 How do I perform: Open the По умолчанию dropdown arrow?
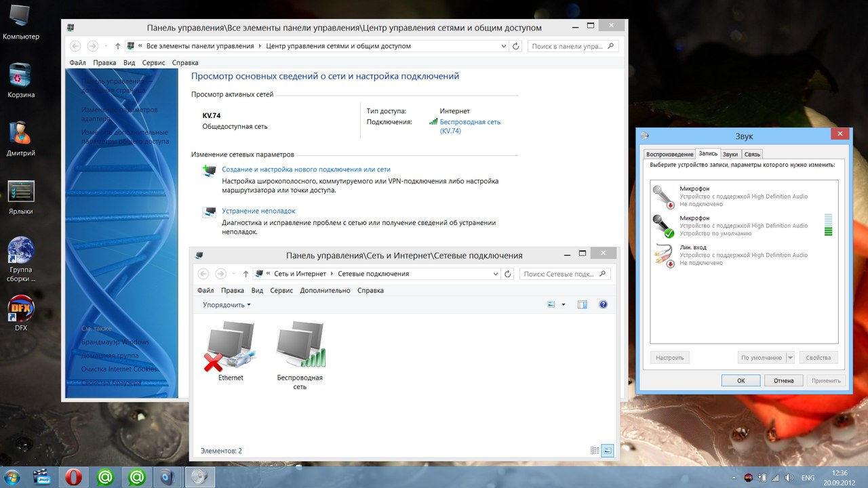point(790,357)
